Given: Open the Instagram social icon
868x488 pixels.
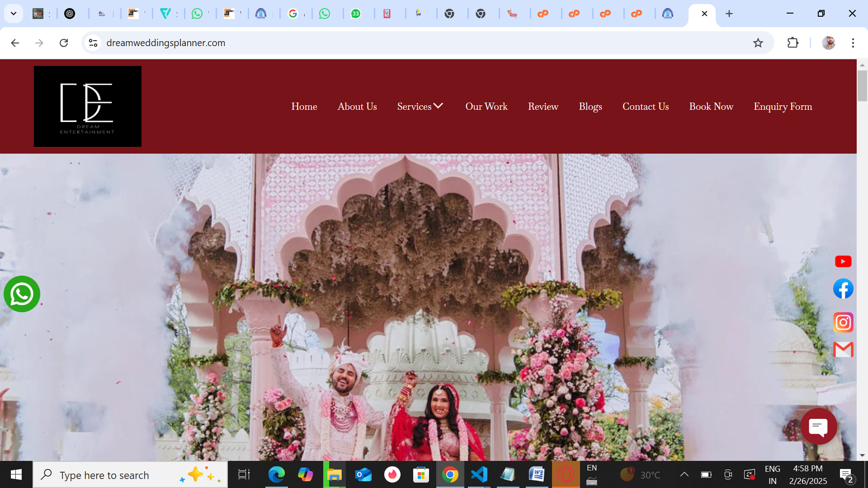Looking at the screenshot, I should (843, 322).
